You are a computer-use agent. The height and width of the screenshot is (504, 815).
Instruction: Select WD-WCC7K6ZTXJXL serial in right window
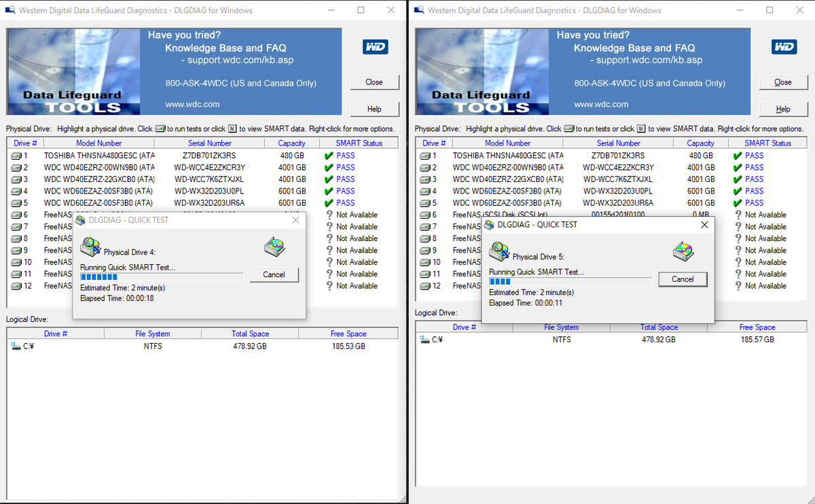click(x=619, y=179)
